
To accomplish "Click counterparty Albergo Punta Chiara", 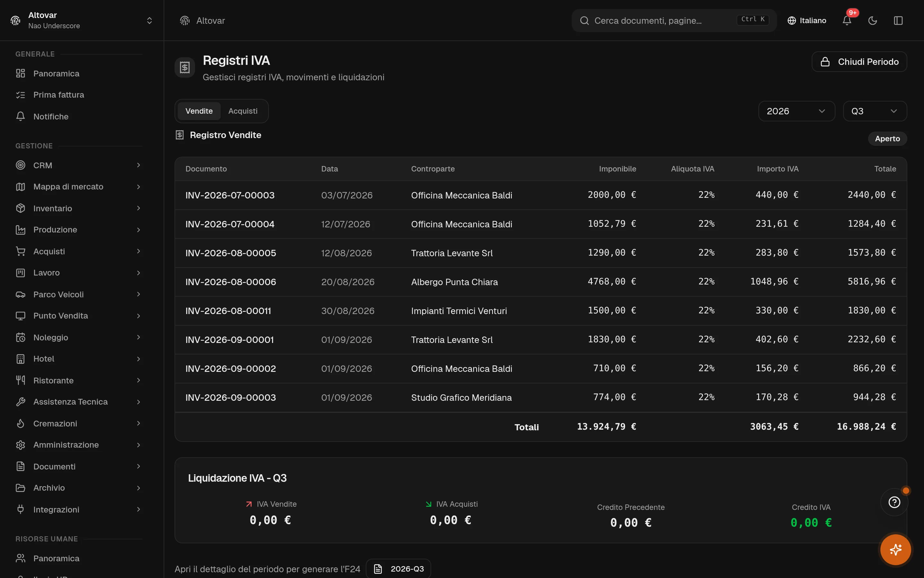I will point(454,282).
